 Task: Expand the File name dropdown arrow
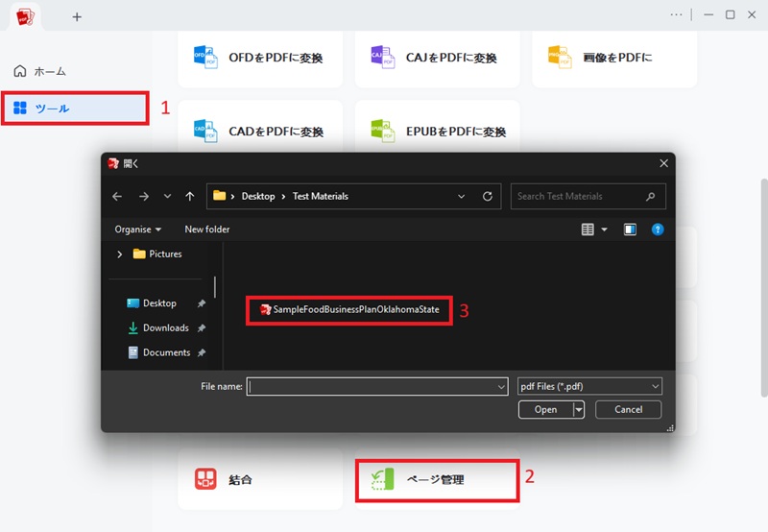501,387
